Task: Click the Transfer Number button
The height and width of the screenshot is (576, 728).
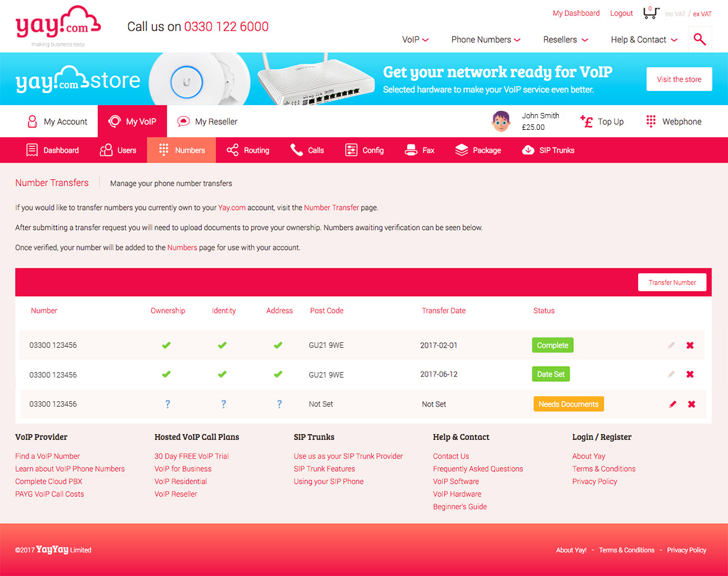Action: point(672,282)
